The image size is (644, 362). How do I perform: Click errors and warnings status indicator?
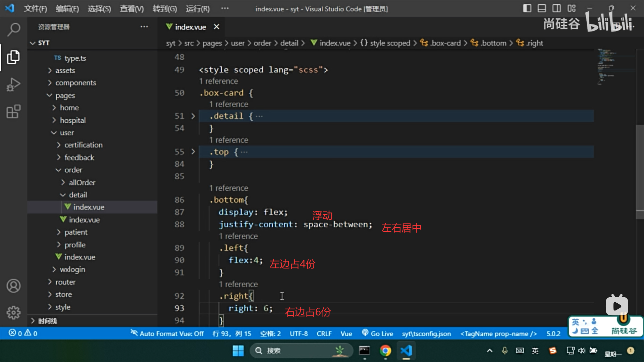pyautogui.click(x=23, y=333)
